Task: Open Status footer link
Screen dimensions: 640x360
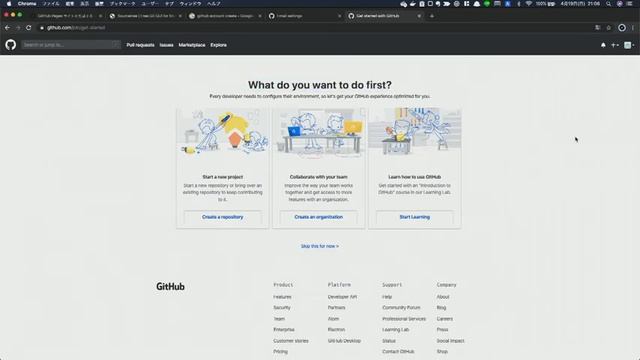Action: 389,340
